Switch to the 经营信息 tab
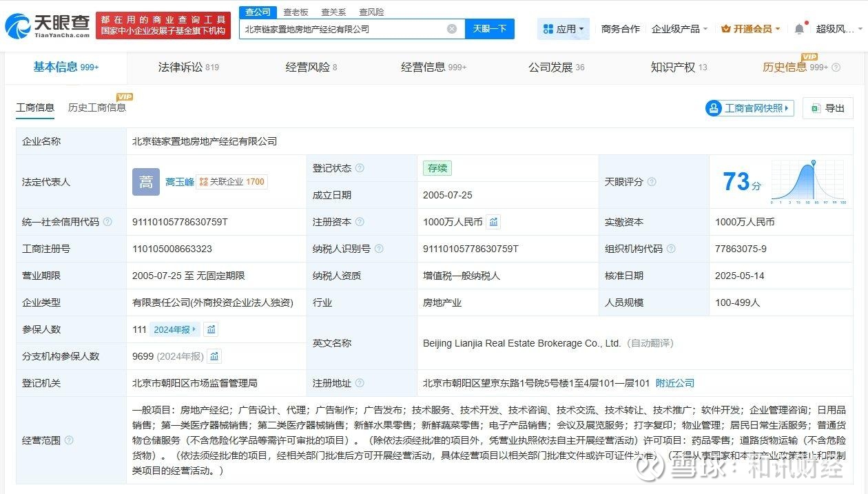 434,67
